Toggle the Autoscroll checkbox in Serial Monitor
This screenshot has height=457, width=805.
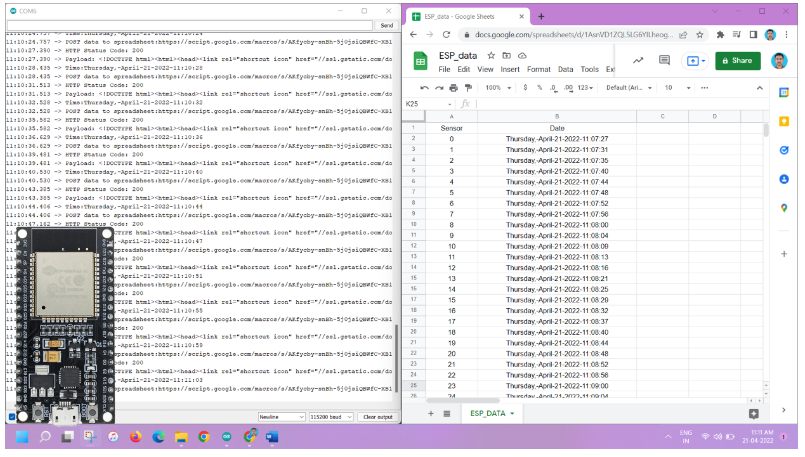[x=12, y=416]
